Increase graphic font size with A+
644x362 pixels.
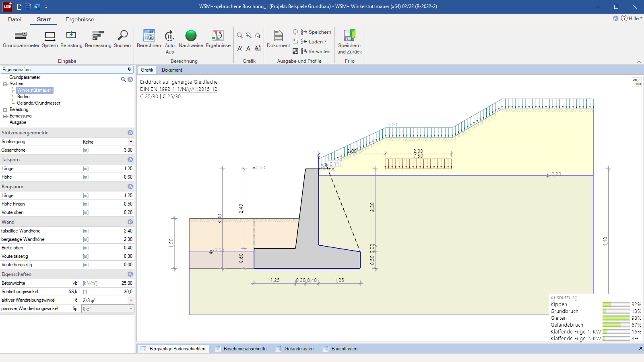tap(240, 48)
